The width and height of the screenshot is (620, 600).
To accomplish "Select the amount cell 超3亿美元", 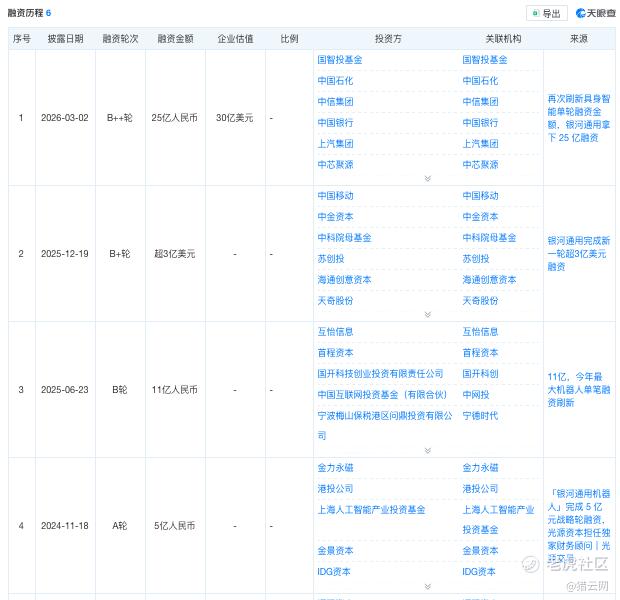I will 174,254.
